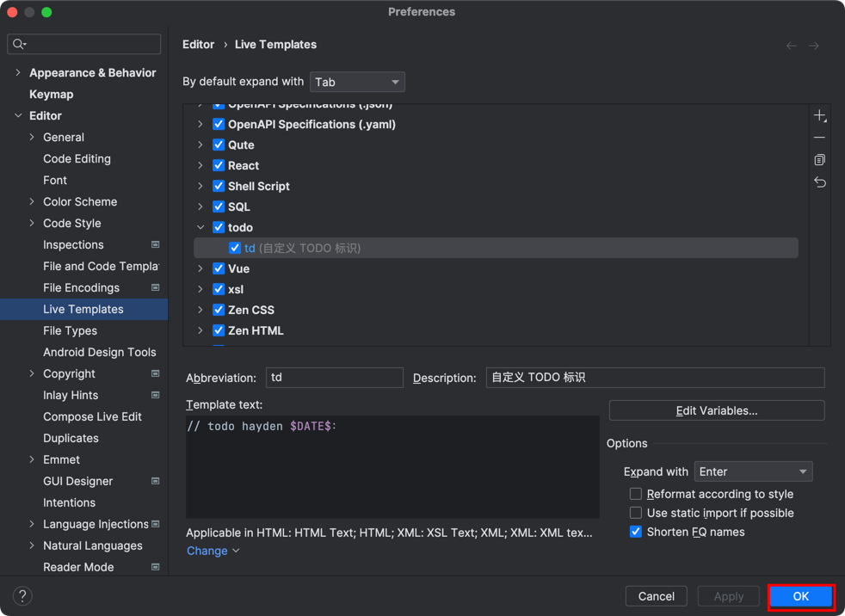Click the Edit Variables button
This screenshot has width=845, height=616.
click(716, 410)
